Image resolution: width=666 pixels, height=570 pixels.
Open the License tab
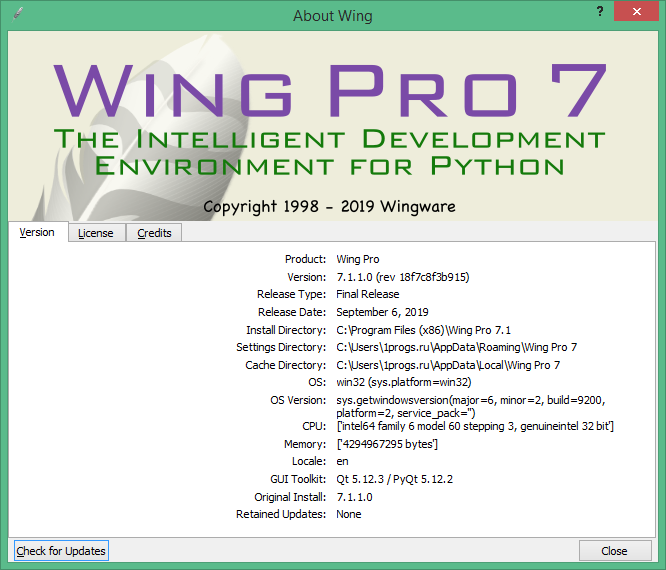pyautogui.click(x=96, y=233)
